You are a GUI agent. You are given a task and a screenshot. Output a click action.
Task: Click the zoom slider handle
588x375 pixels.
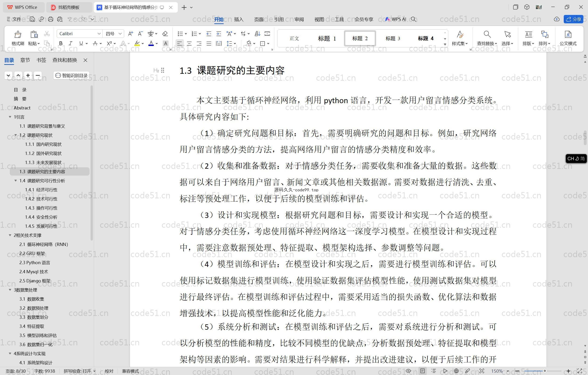(545, 371)
